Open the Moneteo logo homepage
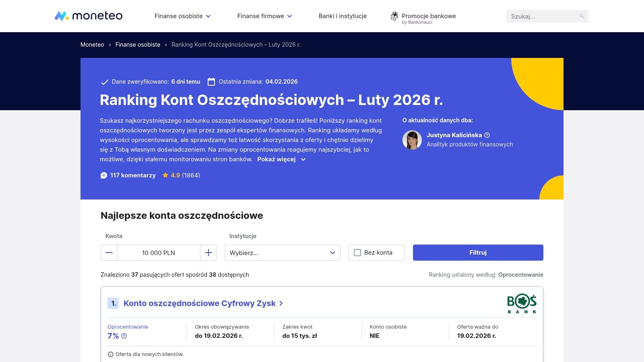Viewport: 644px width, 362px height. point(89,16)
